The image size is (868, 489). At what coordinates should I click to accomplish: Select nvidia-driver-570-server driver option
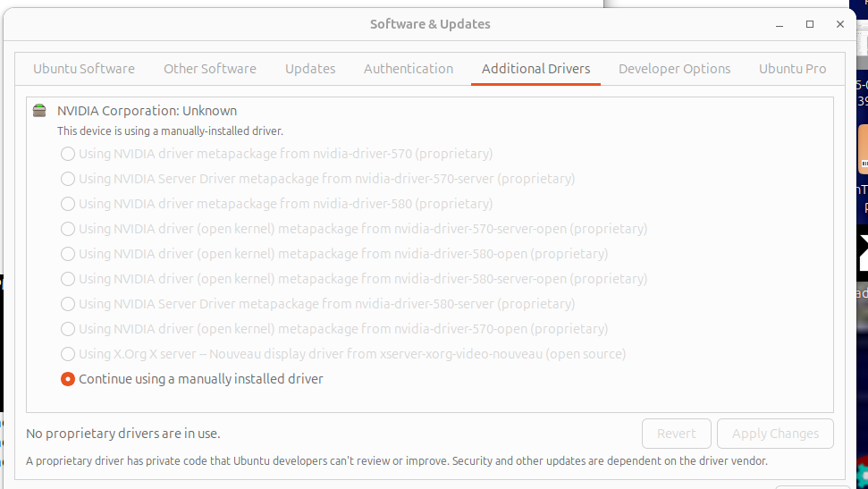[68, 179]
